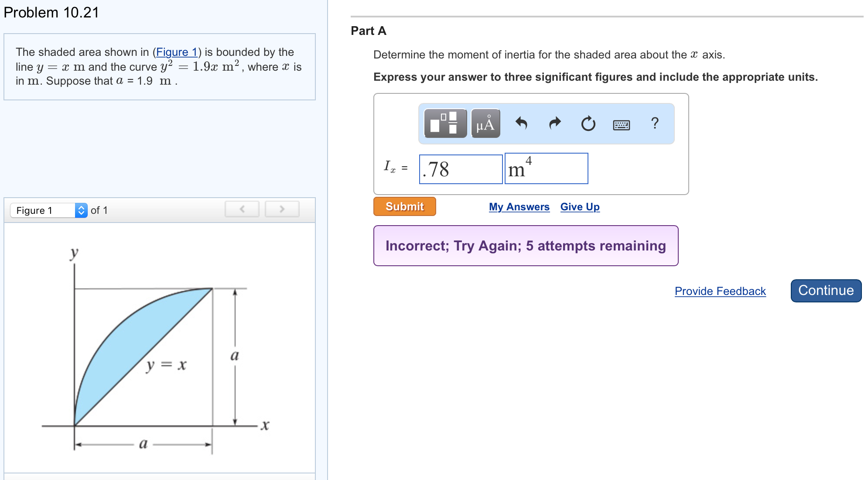Viewport: 868px width, 480px height.
Task: Click the question mark help icon
Action: [654, 124]
